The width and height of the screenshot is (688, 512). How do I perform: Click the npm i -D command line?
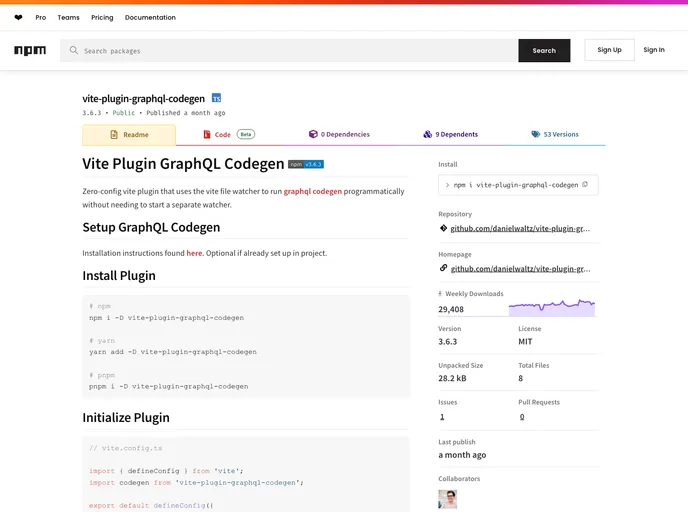click(x=166, y=318)
